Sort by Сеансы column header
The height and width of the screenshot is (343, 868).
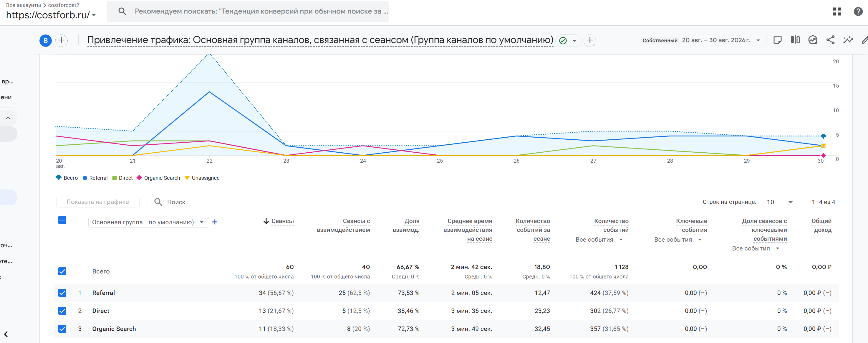pyautogui.click(x=282, y=221)
